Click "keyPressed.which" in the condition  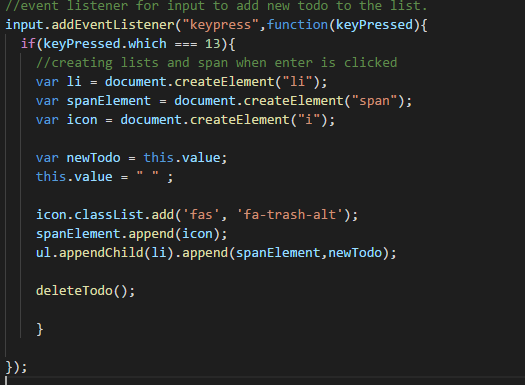105,44
